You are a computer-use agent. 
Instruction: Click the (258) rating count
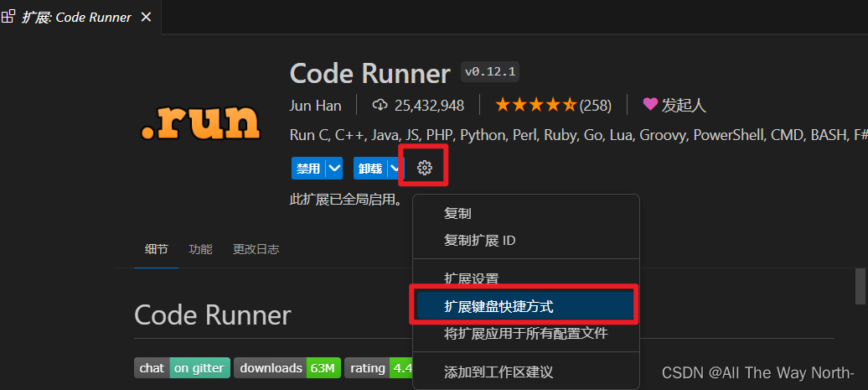(596, 105)
